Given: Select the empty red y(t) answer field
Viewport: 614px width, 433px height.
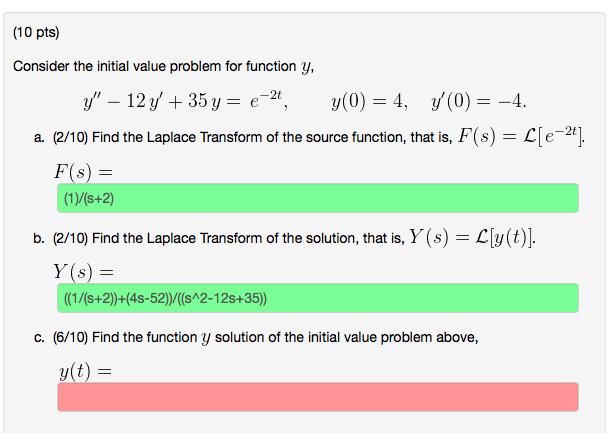Looking at the screenshot, I should tap(318, 397).
